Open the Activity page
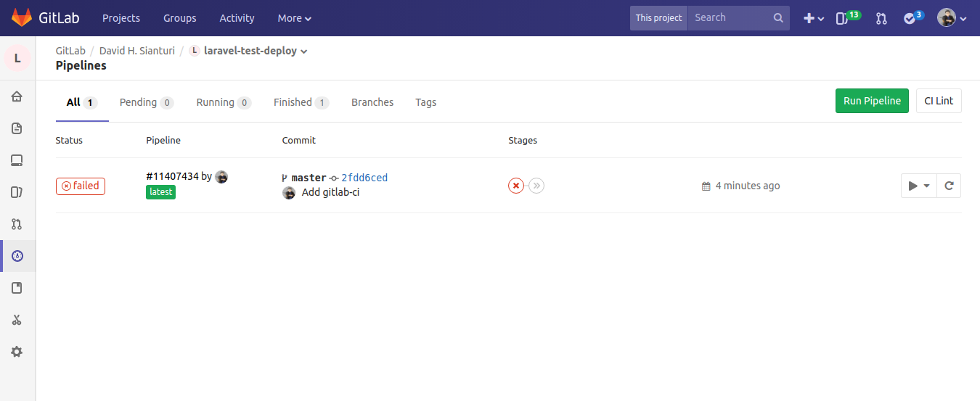The width and height of the screenshot is (980, 401). tap(237, 18)
